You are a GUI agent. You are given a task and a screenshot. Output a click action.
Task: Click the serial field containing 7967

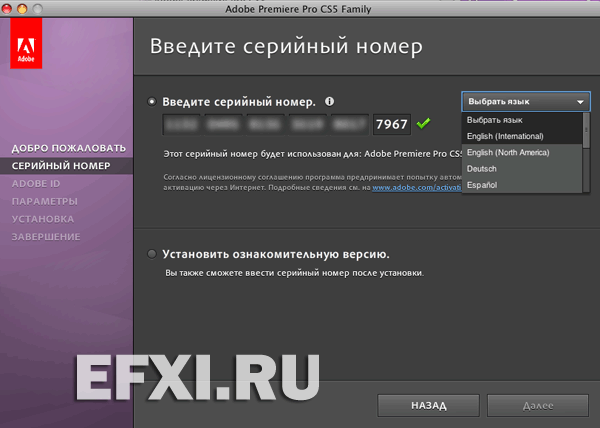tap(392, 124)
